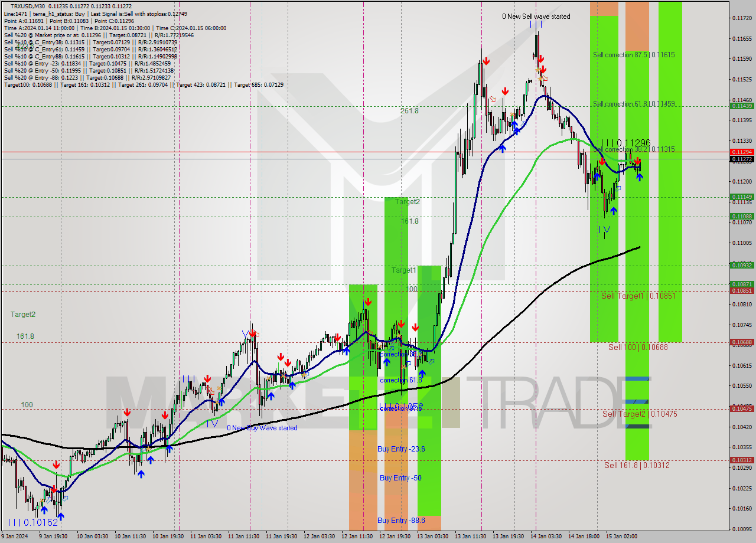Click the red 0.10312 price tag
The image size is (756, 543).
tap(742, 460)
